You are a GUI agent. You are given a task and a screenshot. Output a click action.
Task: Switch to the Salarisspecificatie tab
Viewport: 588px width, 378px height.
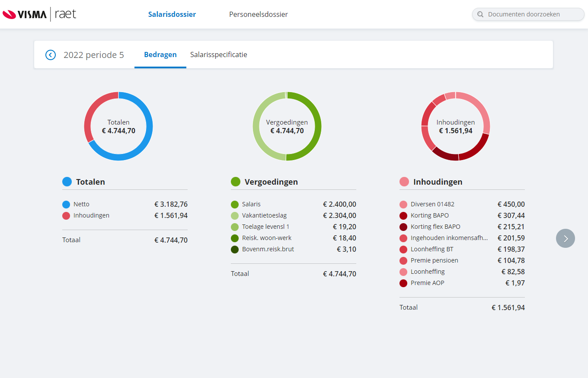(x=218, y=54)
